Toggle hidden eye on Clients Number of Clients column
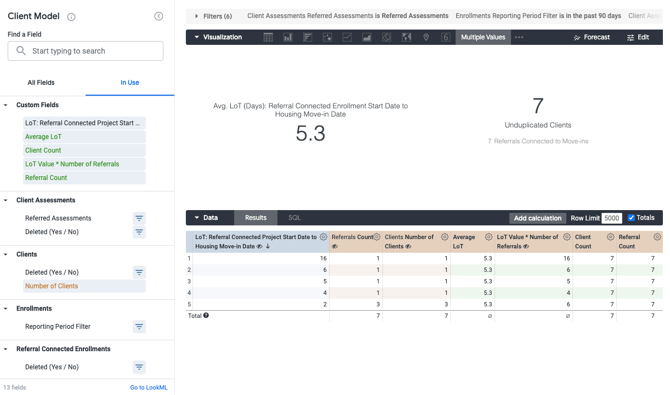This screenshot has height=395, width=670. pyautogui.click(x=408, y=247)
